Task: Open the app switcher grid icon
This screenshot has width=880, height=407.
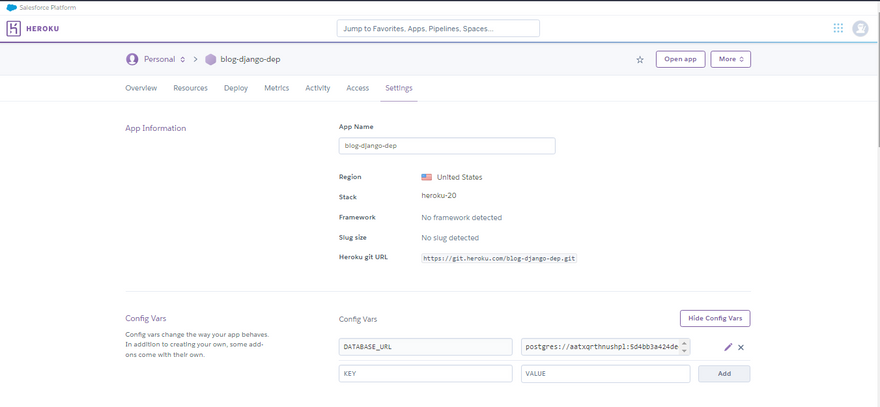Action: 838,28
